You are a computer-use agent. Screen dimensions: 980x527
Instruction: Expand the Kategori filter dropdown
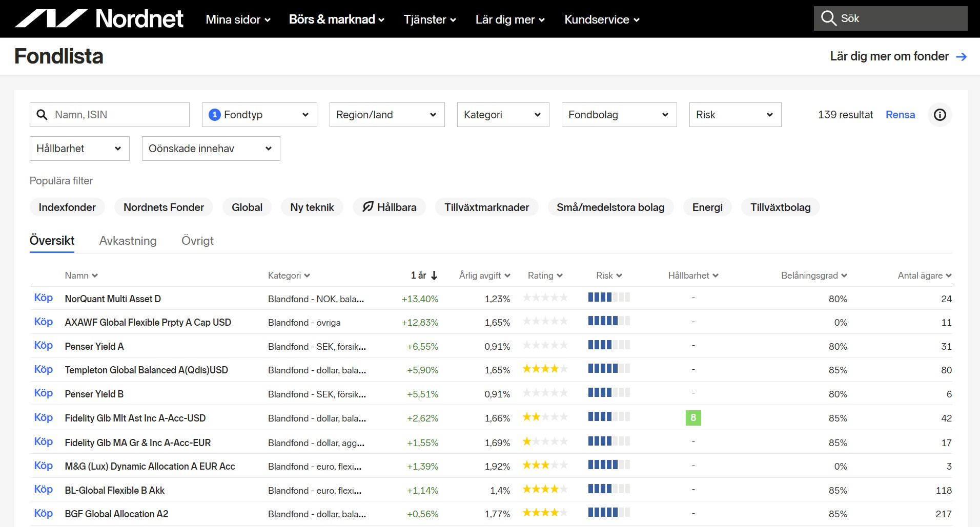tap(503, 115)
